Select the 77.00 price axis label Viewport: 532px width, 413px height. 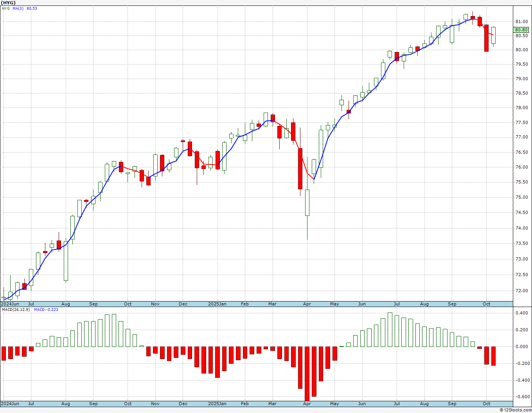(521, 137)
